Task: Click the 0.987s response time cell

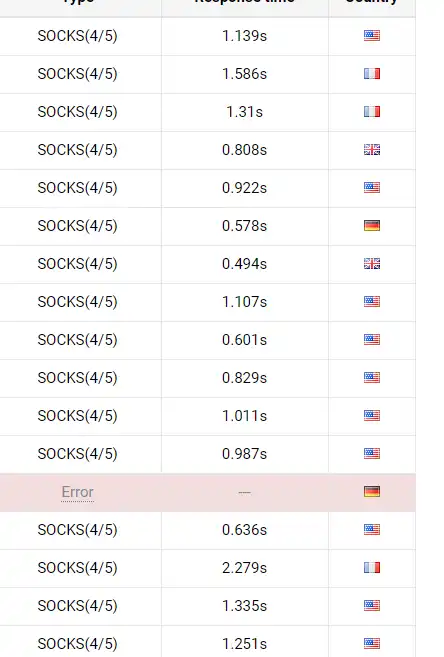Action: 245,454
